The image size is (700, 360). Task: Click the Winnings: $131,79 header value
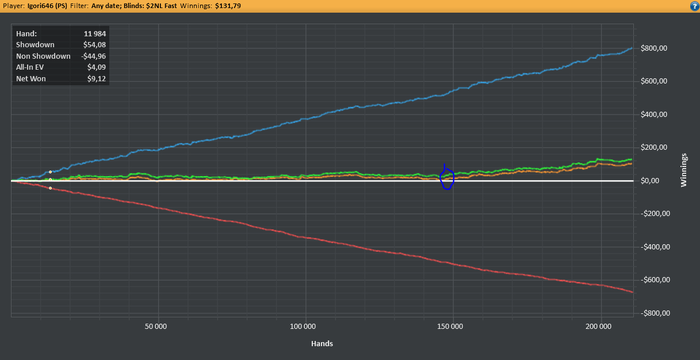click(x=209, y=6)
